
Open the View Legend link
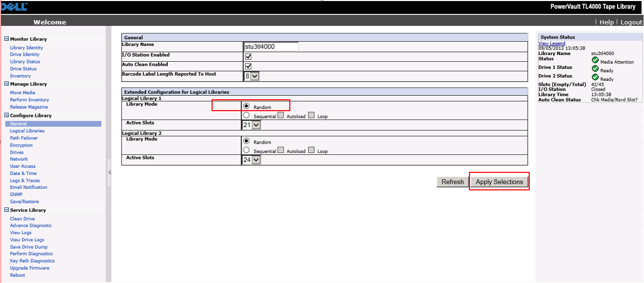pos(552,44)
